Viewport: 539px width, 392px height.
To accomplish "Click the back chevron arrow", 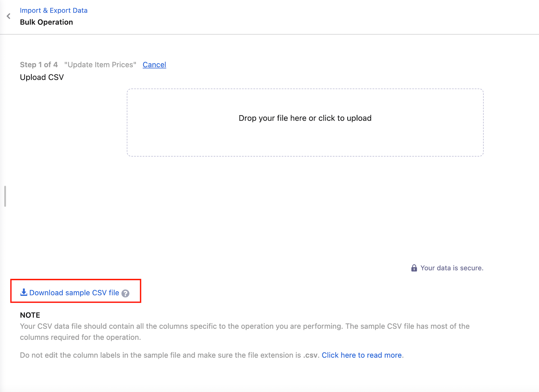I will pos(8,16).
